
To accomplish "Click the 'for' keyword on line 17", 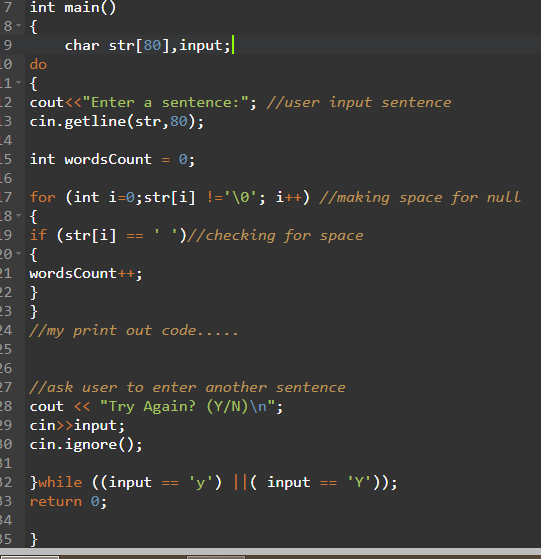I will [x=42, y=197].
